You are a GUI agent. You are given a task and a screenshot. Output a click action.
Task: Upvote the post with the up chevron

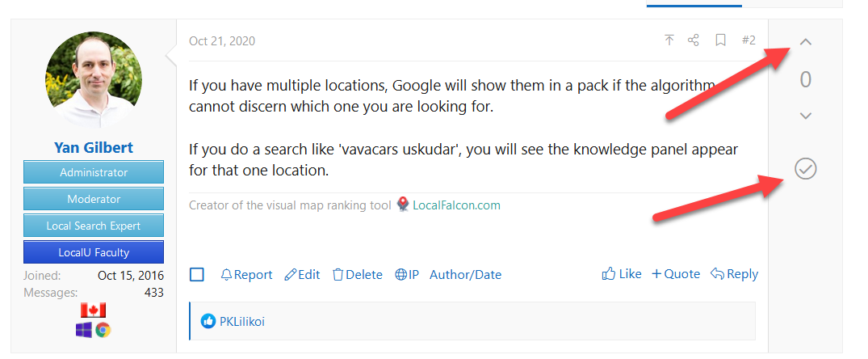tap(806, 41)
